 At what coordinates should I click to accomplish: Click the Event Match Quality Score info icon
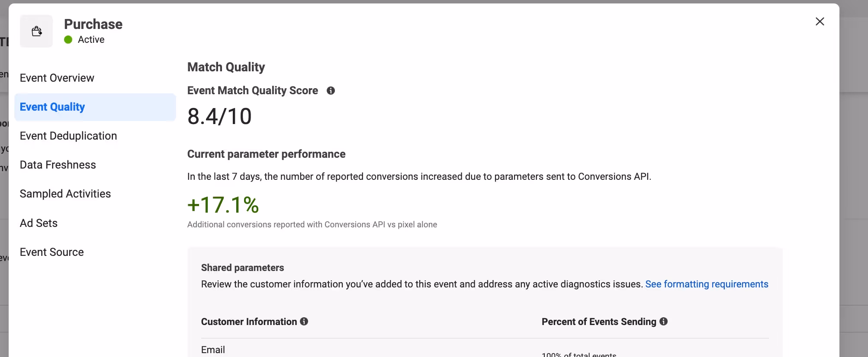331,91
